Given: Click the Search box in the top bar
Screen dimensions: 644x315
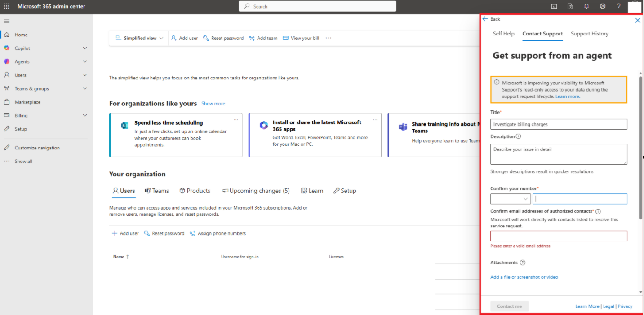Looking at the screenshot, I should click(x=317, y=6).
